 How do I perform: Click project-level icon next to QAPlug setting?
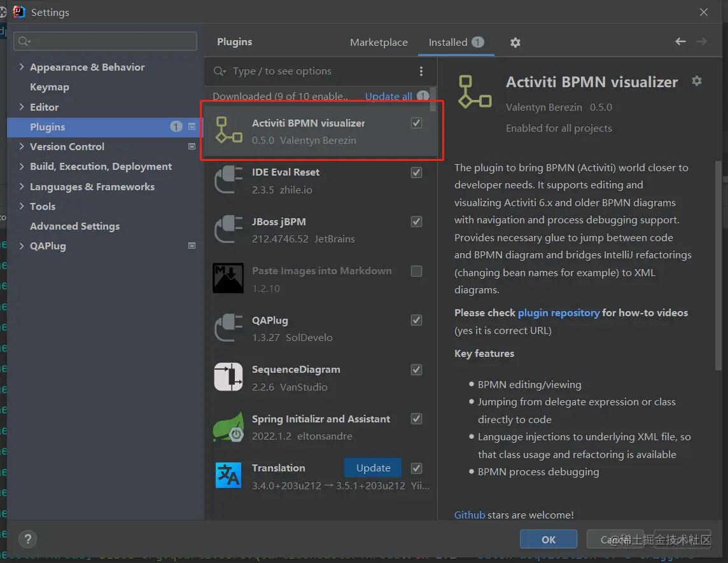tap(192, 246)
